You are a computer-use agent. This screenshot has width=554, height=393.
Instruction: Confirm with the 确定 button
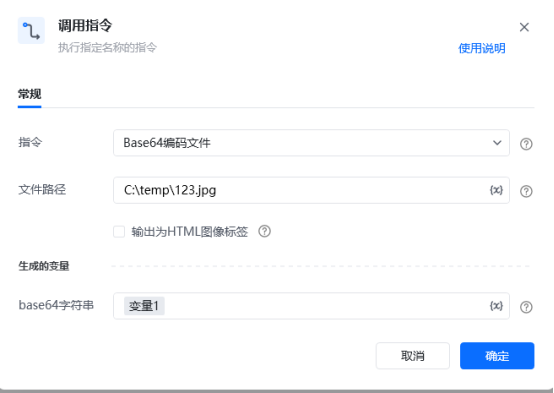click(497, 356)
